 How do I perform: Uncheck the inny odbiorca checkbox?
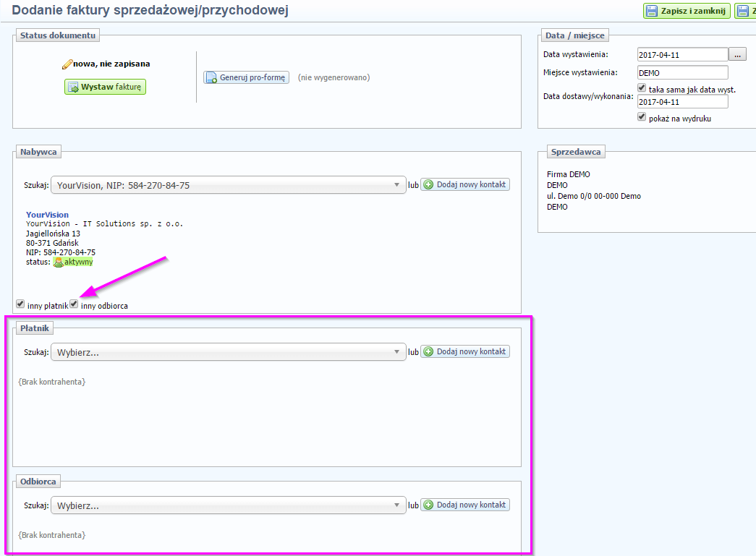coord(74,304)
